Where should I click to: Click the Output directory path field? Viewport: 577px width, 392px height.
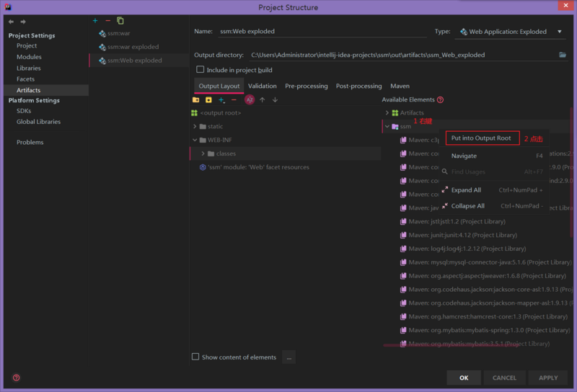403,55
